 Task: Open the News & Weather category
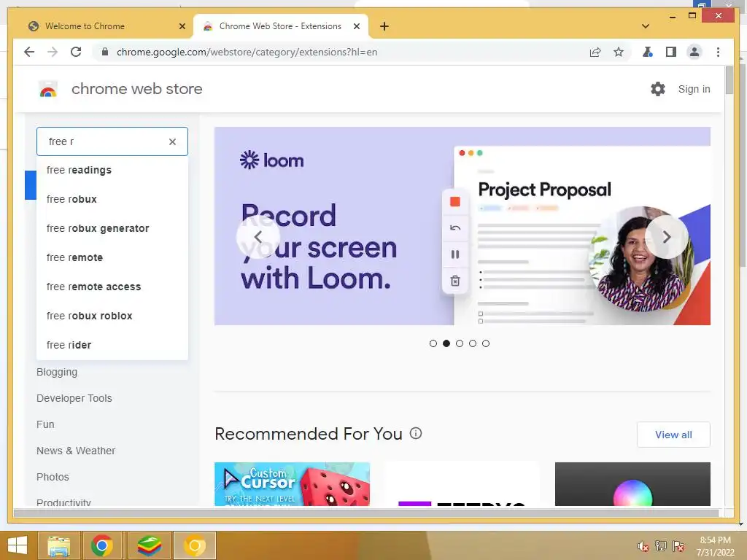click(x=76, y=451)
